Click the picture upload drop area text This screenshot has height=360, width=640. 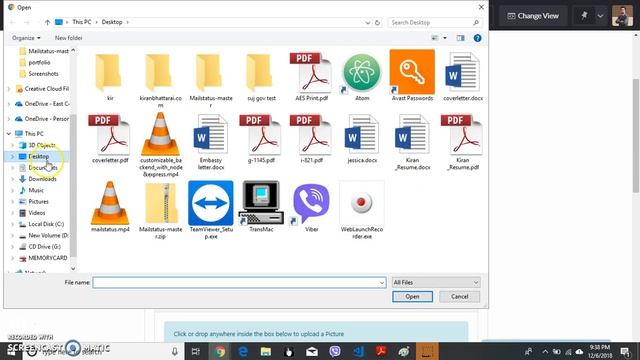coord(259,334)
